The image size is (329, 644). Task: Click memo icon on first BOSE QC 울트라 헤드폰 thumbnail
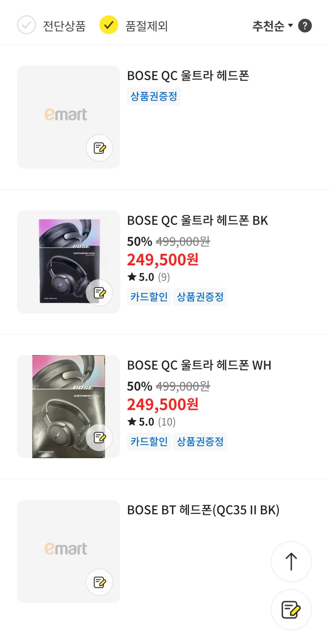pos(99,148)
